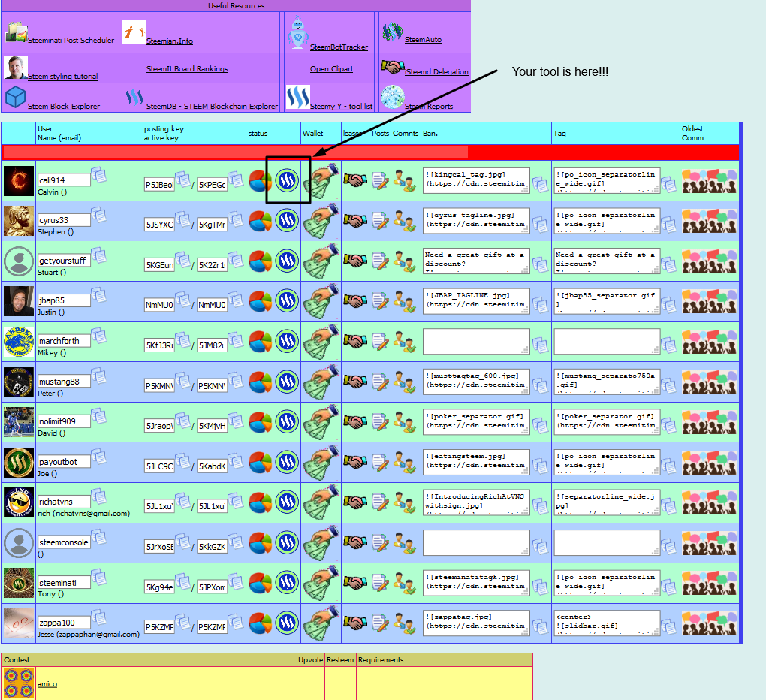The height and width of the screenshot is (700, 766).
Task: Open the status pie chart for steemconsole
Action: (261, 543)
